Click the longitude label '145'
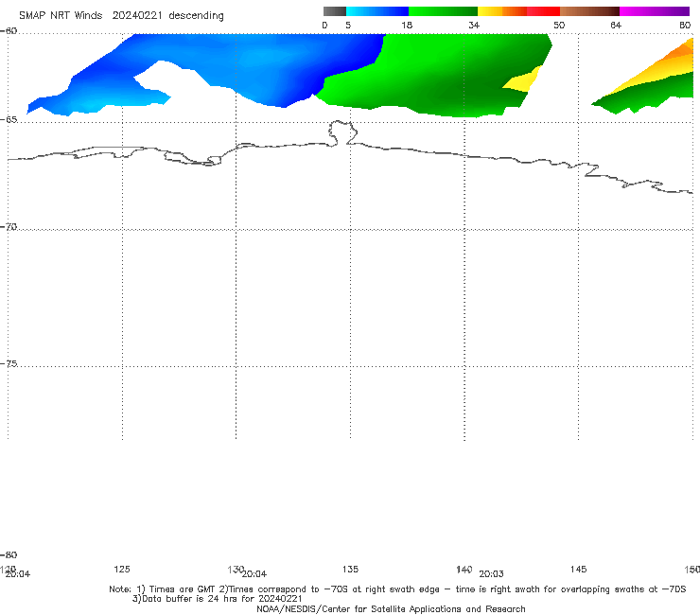Viewport: 700px width, 615px height. 578,569
